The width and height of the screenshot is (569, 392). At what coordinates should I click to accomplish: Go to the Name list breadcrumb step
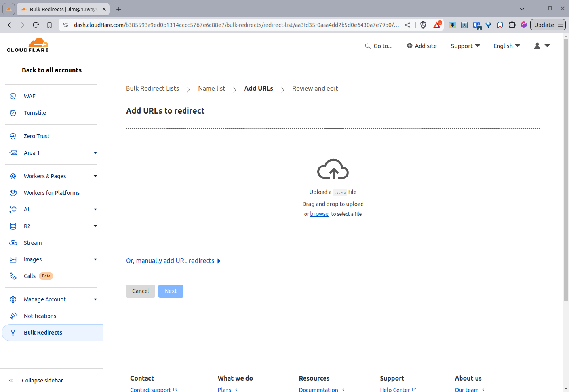click(211, 88)
